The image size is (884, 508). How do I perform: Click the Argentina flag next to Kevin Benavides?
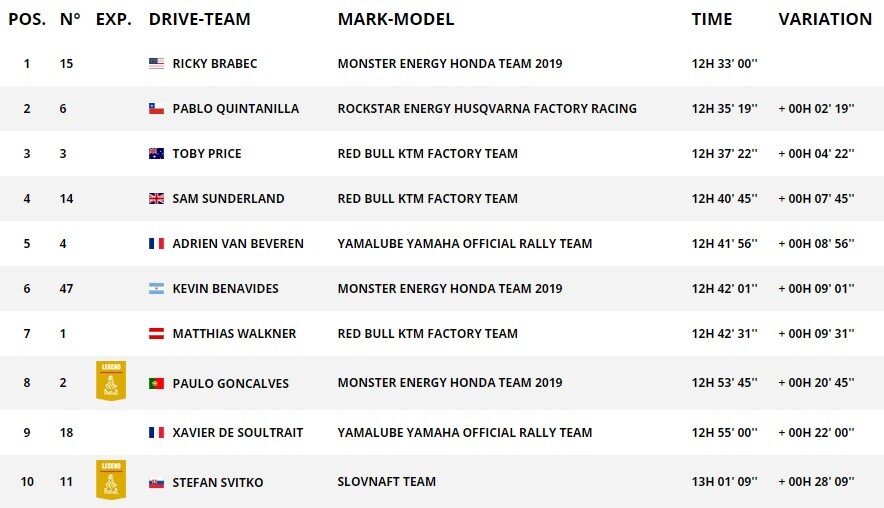click(x=156, y=289)
